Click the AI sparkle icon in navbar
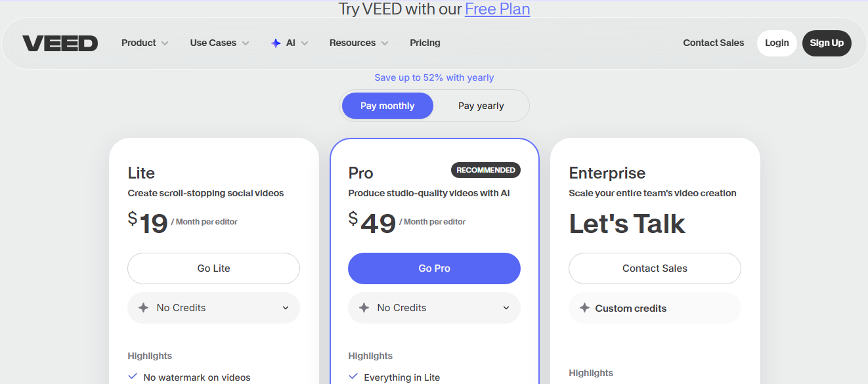Image resolution: width=868 pixels, height=384 pixels. click(276, 43)
